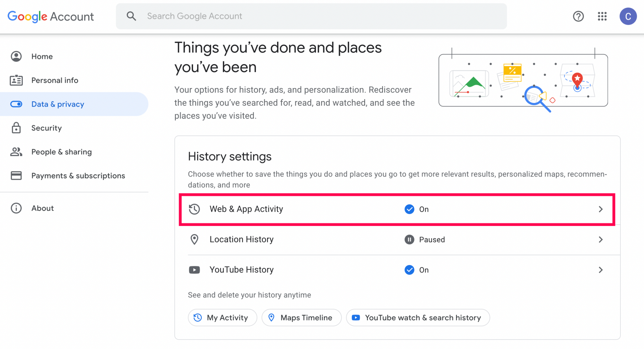The height and width of the screenshot is (349, 644).
Task: Select the YouTube History play icon
Action: pos(194,270)
